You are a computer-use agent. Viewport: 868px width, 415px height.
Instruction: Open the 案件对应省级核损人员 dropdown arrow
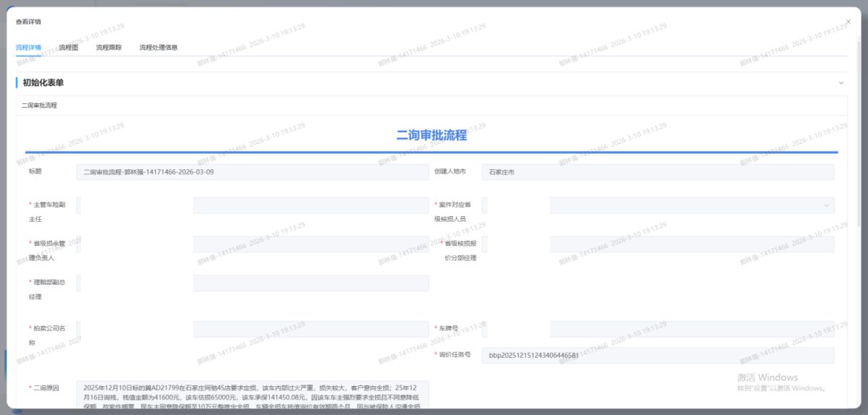point(826,206)
